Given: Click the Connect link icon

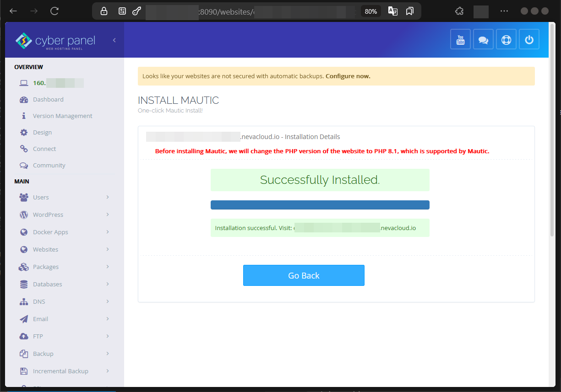Looking at the screenshot, I should point(24,149).
